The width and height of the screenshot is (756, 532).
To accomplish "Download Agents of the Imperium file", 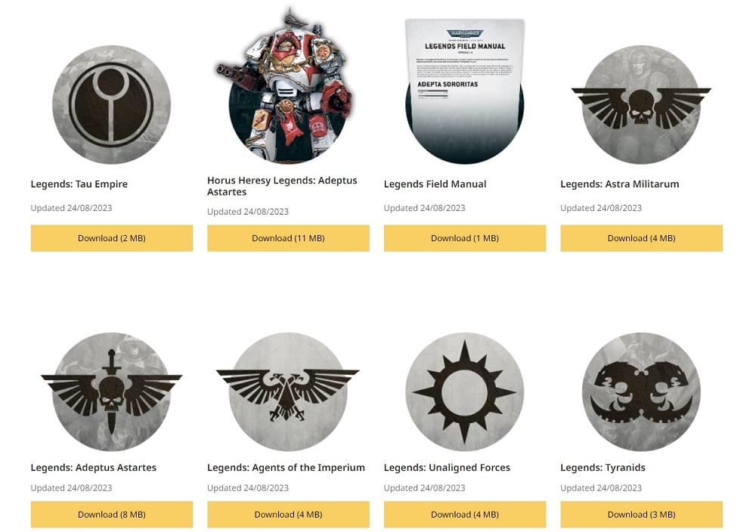I will [288, 514].
